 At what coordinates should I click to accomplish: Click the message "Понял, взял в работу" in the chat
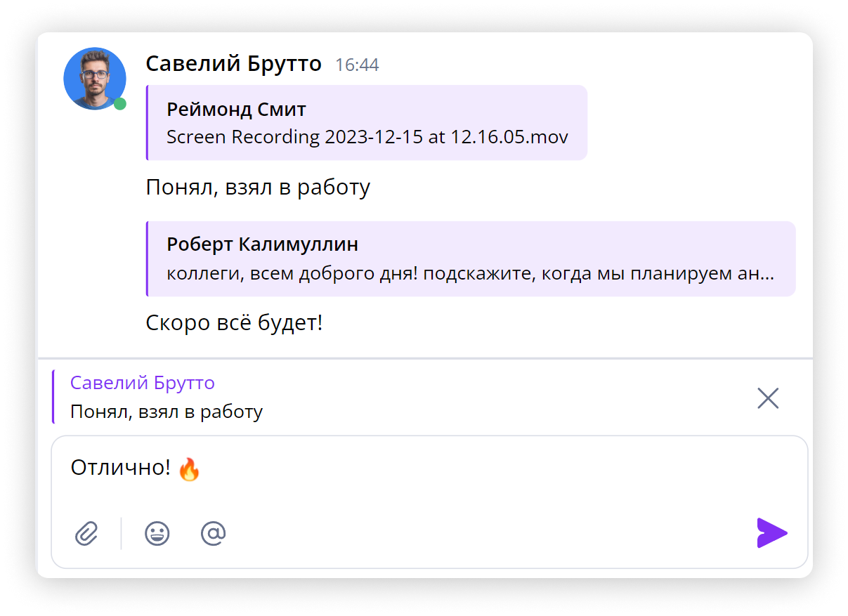coord(258,188)
